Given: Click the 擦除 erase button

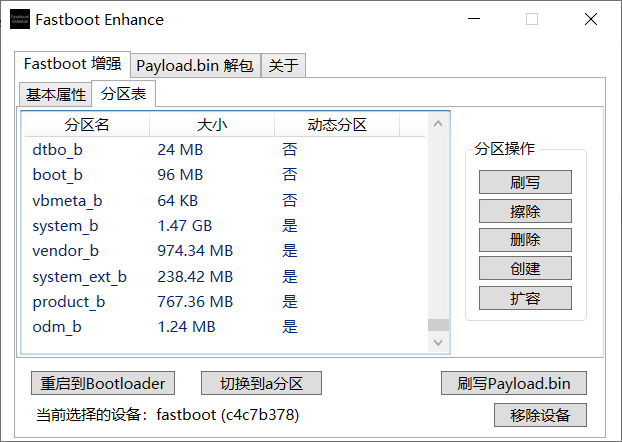Looking at the screenshot, I should coord(525,211).
